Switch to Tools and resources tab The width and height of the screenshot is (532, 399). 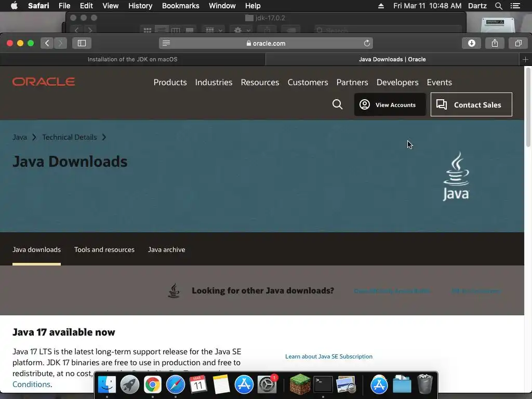[x=104, y=250]
